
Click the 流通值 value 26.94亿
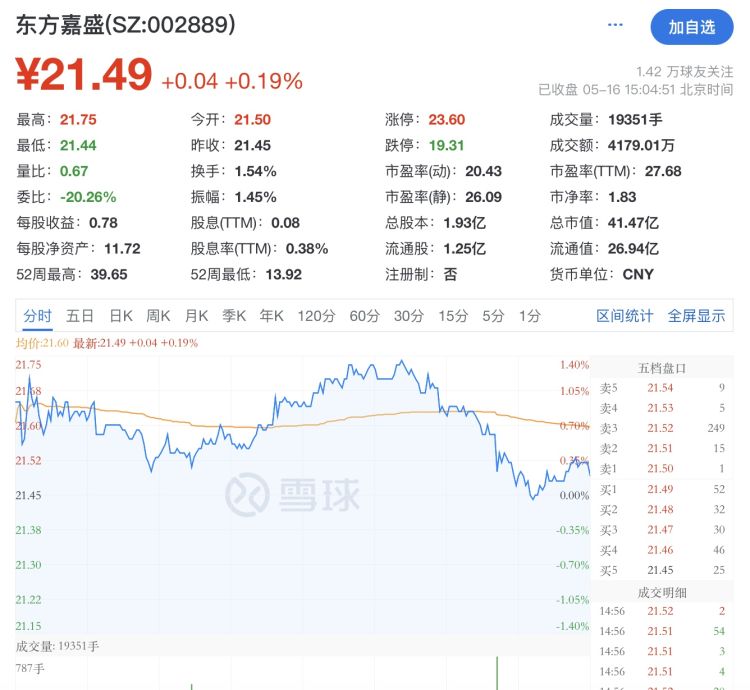click(x=633, y=249)
